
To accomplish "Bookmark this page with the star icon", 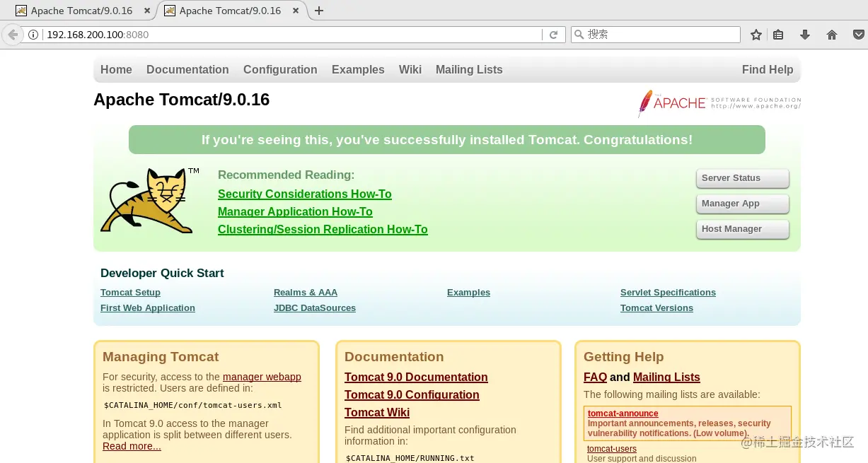I will pos(756,35).
